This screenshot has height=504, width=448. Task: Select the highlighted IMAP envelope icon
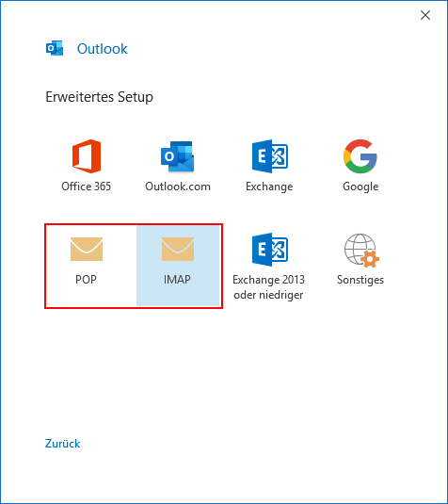point(178,249)
